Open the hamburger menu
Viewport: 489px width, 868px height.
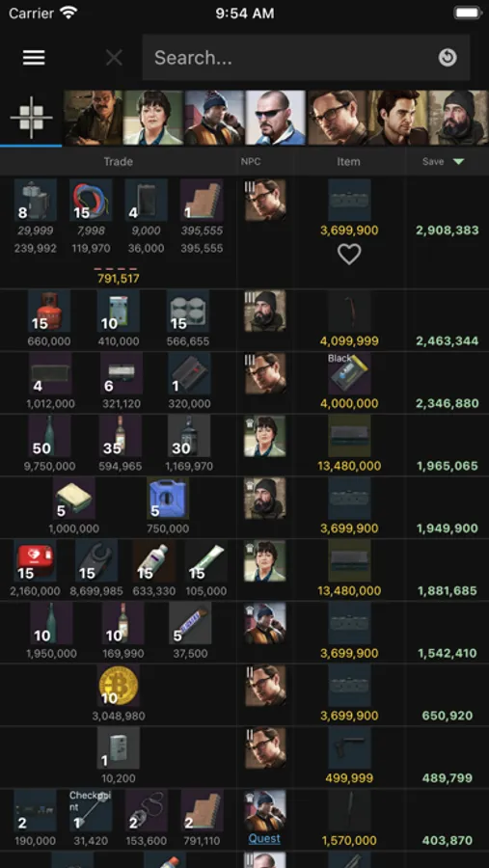click(x=34, y=58)
